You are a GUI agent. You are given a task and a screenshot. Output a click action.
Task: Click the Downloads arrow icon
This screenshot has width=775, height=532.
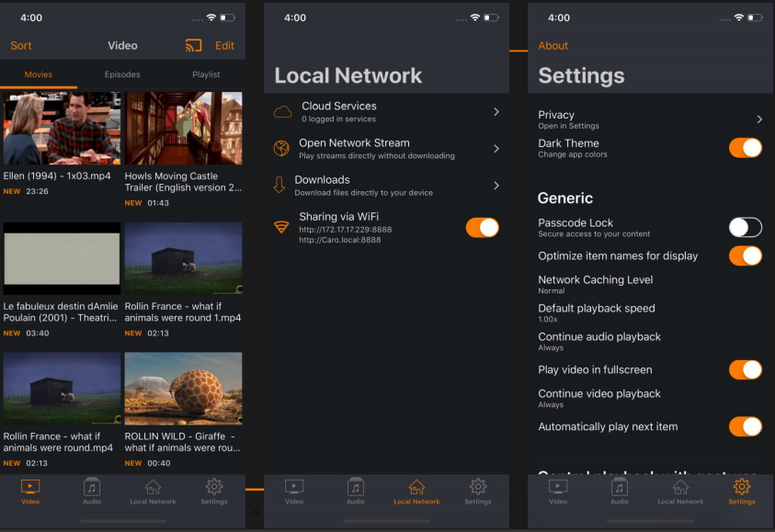pos(279,185)
